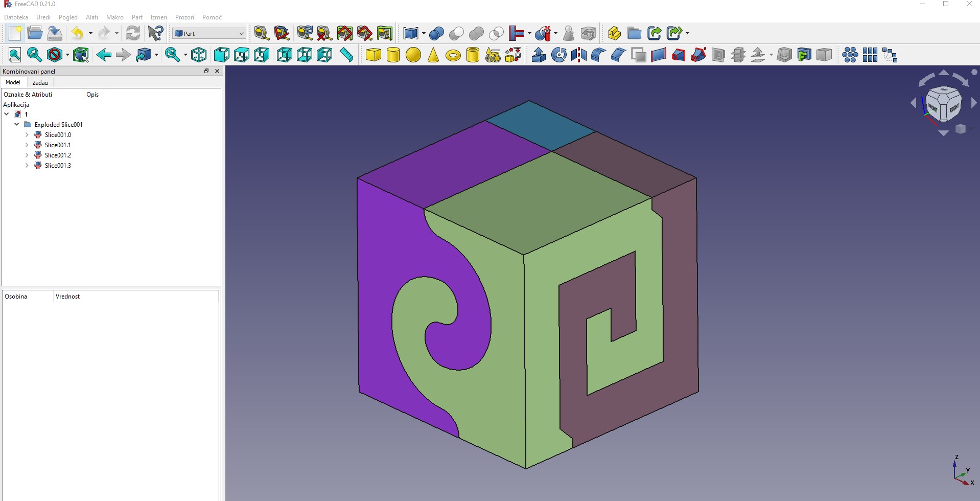Rotate view down with navigation cube arrow

[943, 133]
